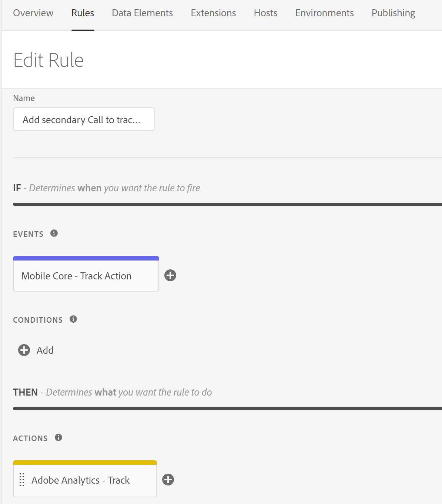Click the Add label under Conditions
The height and width of the screenshot is (504, 442).
click(45, 350)
